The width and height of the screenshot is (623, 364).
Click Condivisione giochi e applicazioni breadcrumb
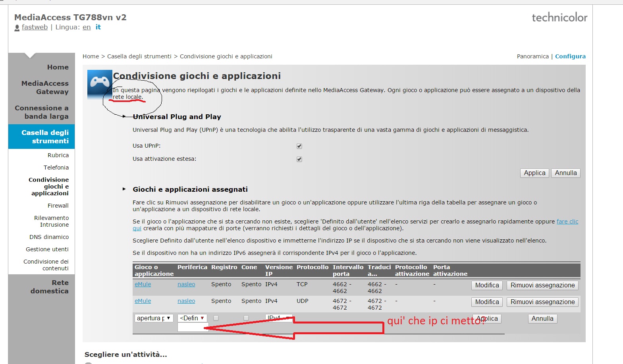(226, 56)
